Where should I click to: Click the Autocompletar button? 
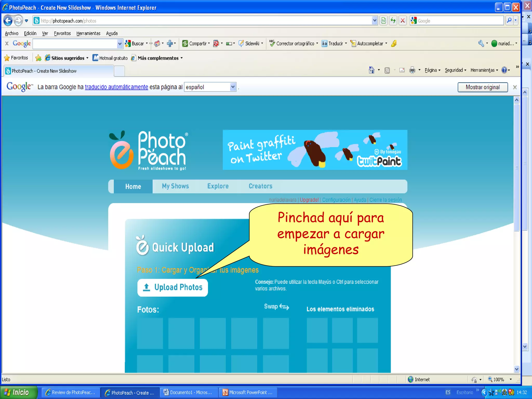pos(367,44)
